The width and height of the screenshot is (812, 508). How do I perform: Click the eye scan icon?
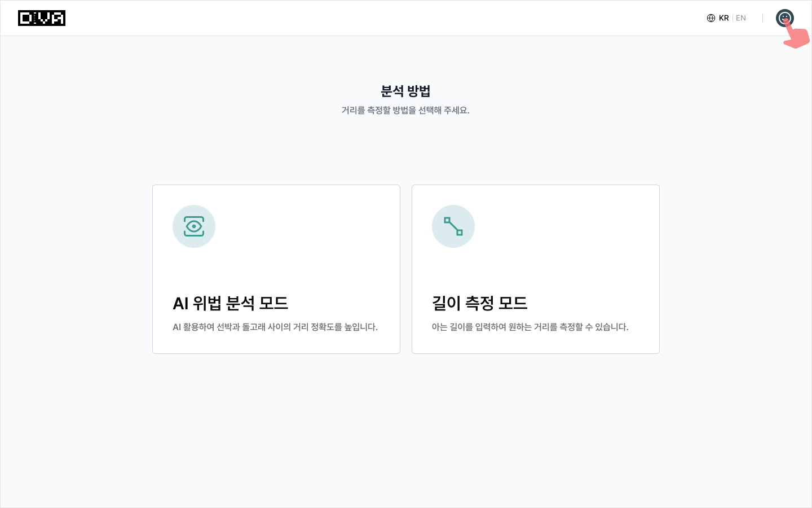point(194,226)
